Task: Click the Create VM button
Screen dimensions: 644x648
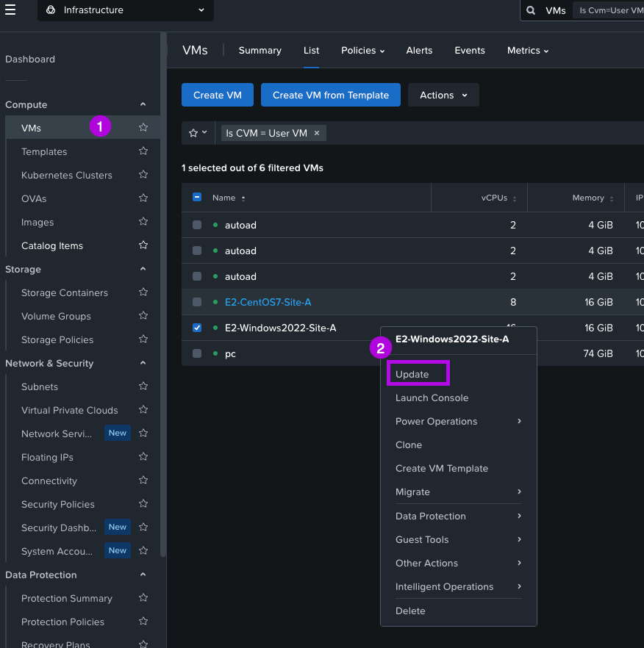Action: pyautogui.click(x=217, y=95)
